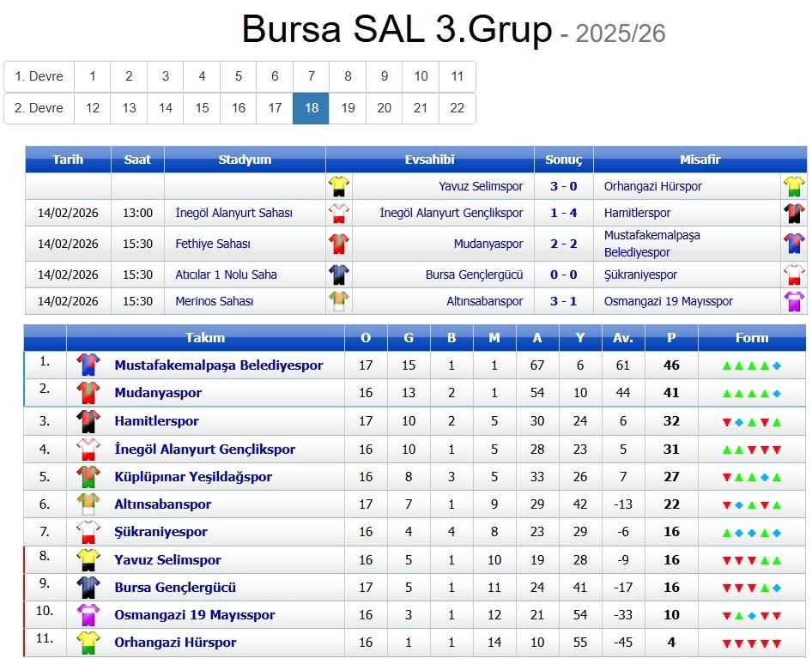Click Küplüpınar Yeşildağspor jersey icon
812x664 pixels.
[x=88, y=477]
